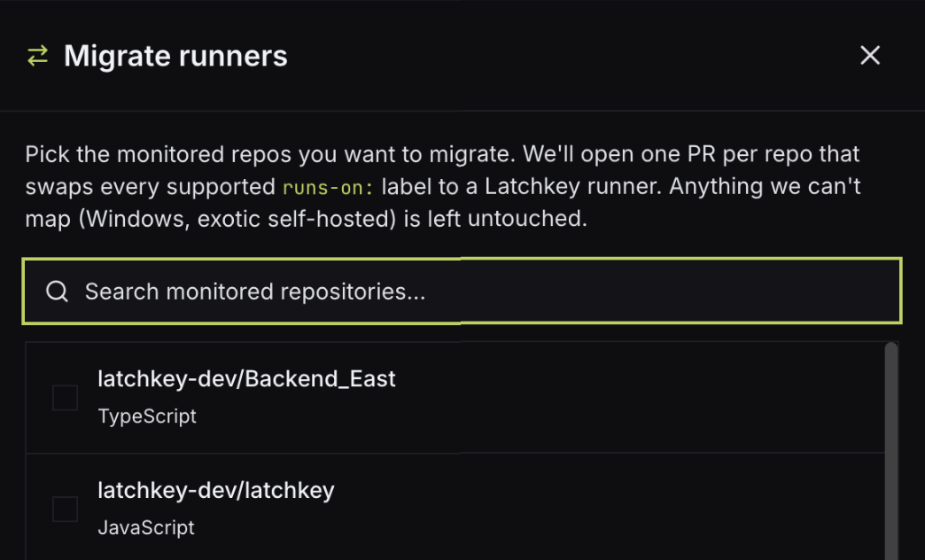Click the Migrate runners heading

pos(175,56)
